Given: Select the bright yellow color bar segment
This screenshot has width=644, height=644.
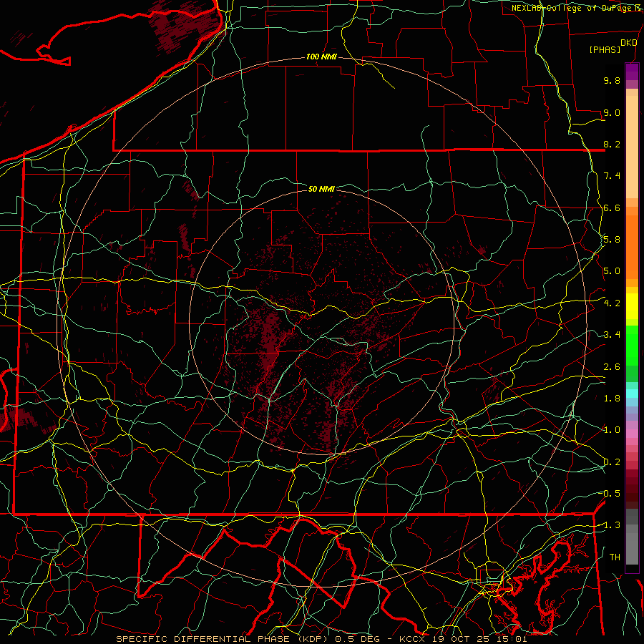Looking at the screenshot, I should (632, 306).
